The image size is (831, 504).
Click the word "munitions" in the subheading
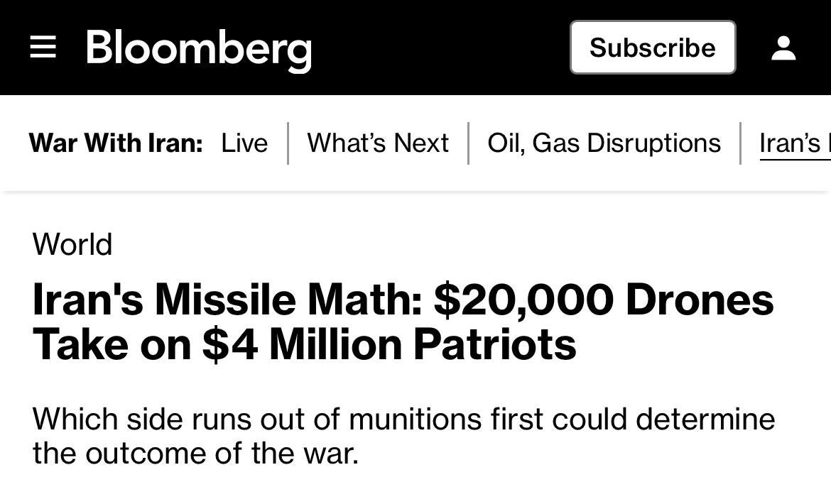coord(415,419)
